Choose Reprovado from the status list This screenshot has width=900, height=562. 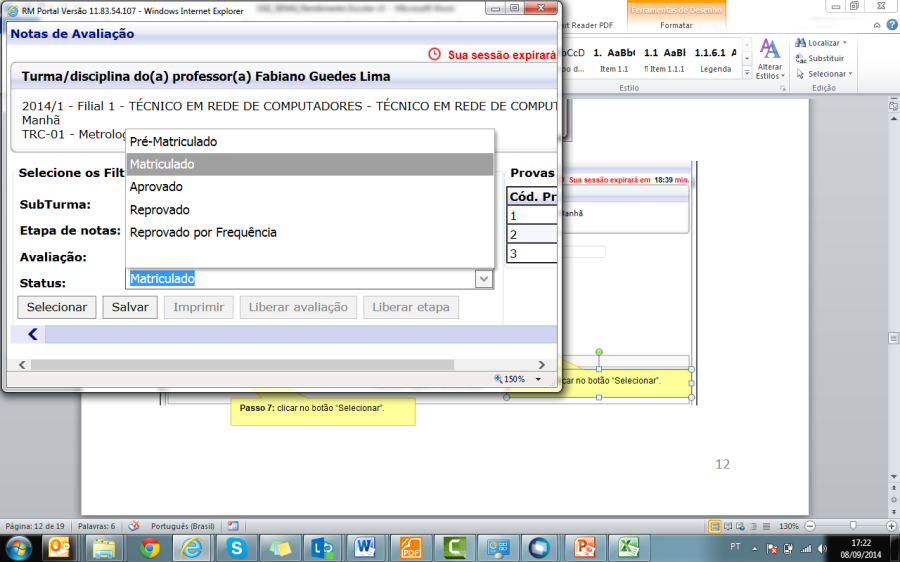[x=310, y=210]
